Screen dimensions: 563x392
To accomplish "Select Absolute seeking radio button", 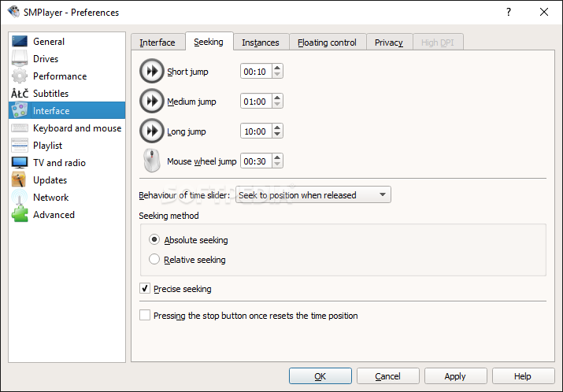I will tap(154, 239).
